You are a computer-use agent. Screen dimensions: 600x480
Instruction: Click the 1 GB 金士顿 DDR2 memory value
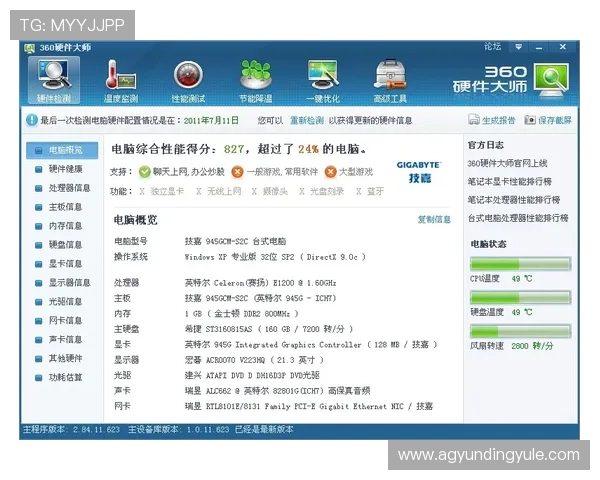(x=241, y=314)
